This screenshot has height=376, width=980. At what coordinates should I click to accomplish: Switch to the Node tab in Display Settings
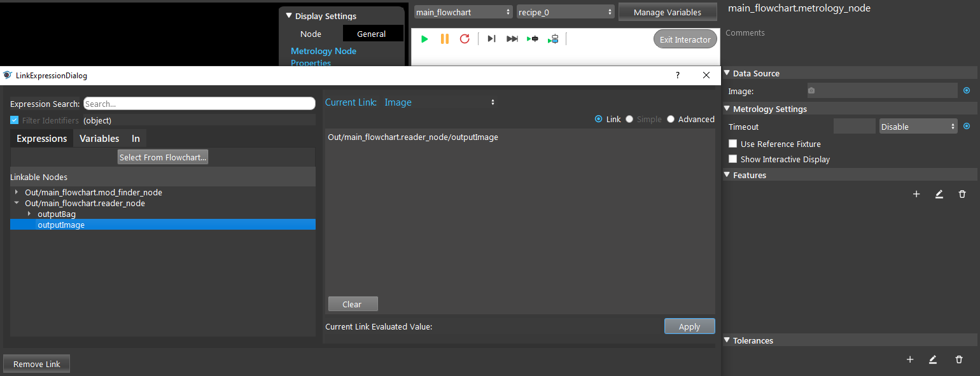click(311, 34)
